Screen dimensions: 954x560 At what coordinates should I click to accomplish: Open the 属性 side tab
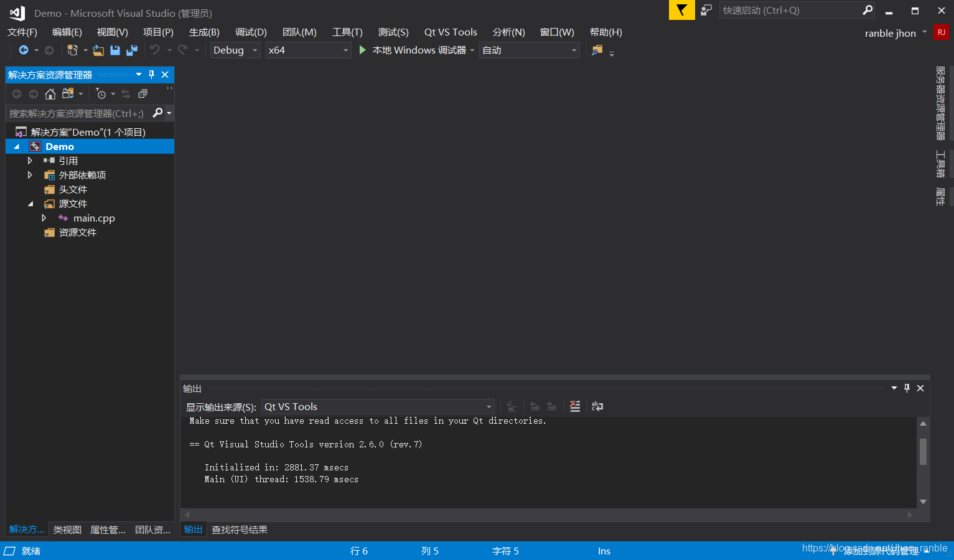pos(940,197)
